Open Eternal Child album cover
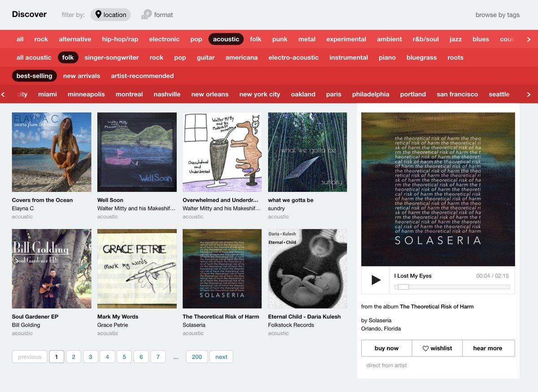This screenshot has height=392, width=538. pyautogui.click(x=308, y=269)
